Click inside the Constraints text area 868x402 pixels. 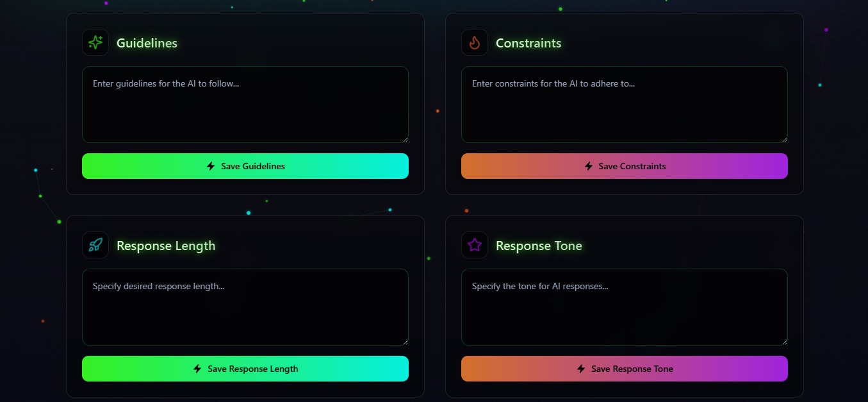click(x=625, y=103)
